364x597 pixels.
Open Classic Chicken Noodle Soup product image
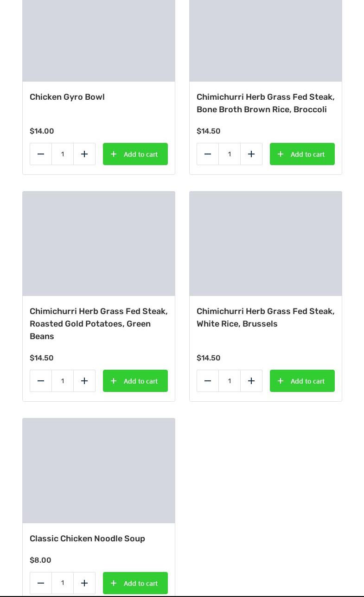coord(99,470)
